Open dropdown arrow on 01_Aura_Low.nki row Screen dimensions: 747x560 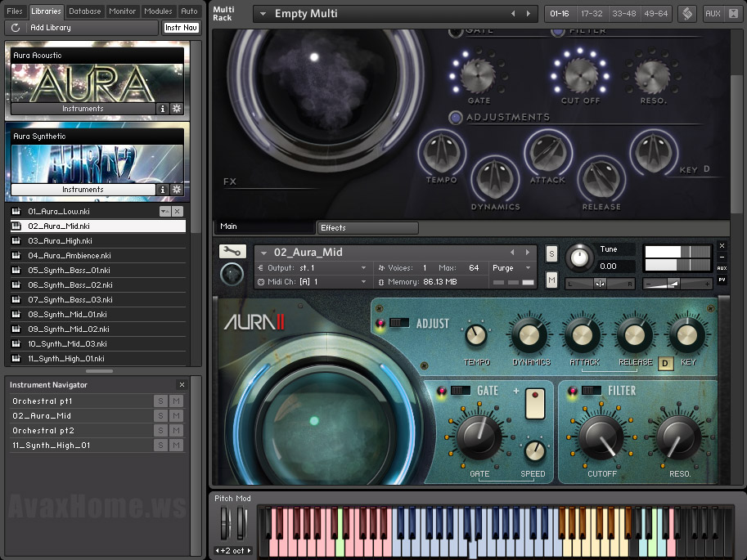(x=164, y=211)
